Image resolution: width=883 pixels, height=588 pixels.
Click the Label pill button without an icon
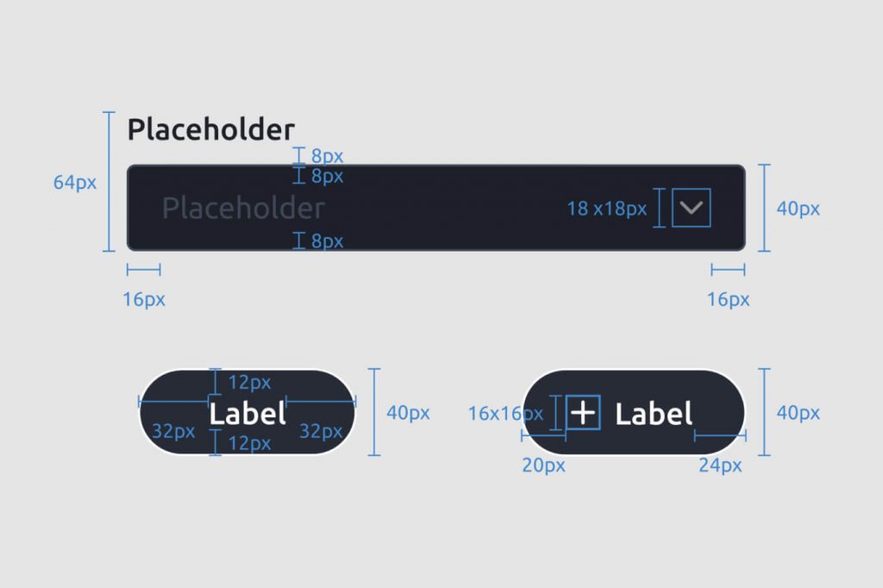tap(247, 412)
